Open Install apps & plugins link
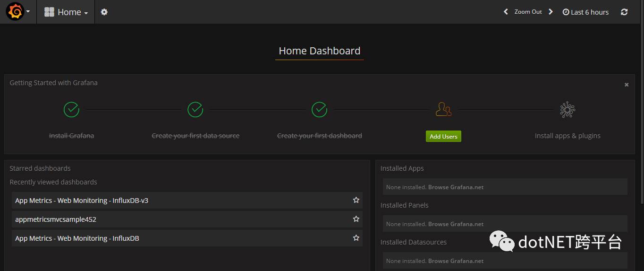The height and width of the screenshot is (271, 644). pos(568,136)
